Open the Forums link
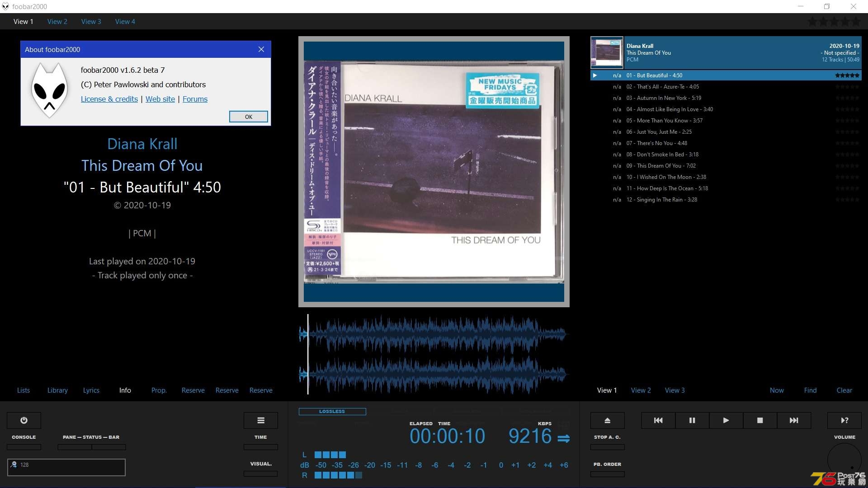The image size is (868, 488). [195, 99]
